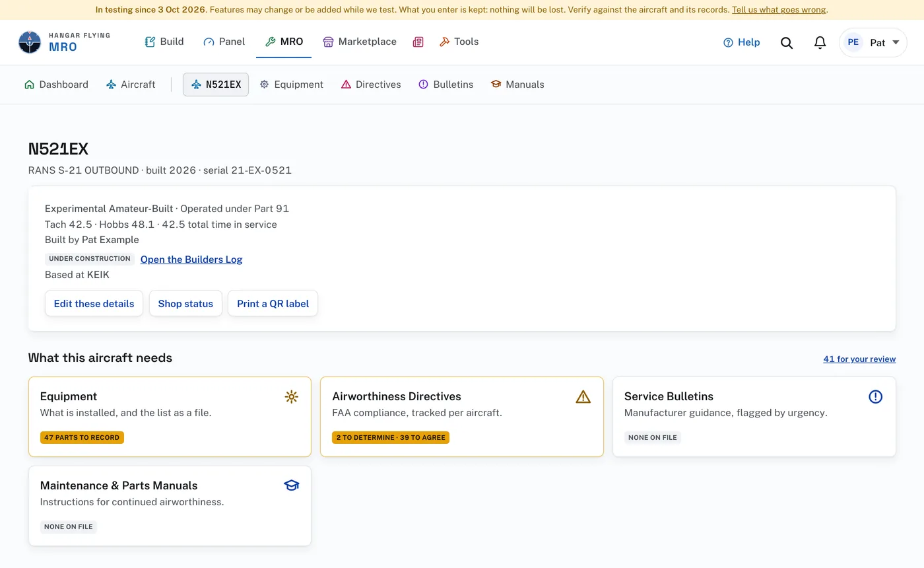Click the NONE ON FILE badge under Service Bulletins
The image size is (924, 568).
click(653, 437)
